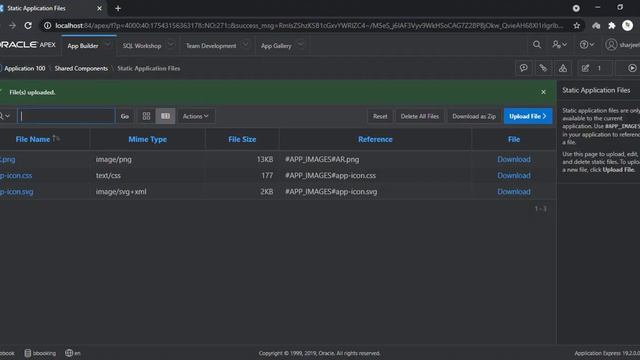The height and width of the screenshot is (360, 640).
Task: Click the Reset button
Action: tap(380, 116)
